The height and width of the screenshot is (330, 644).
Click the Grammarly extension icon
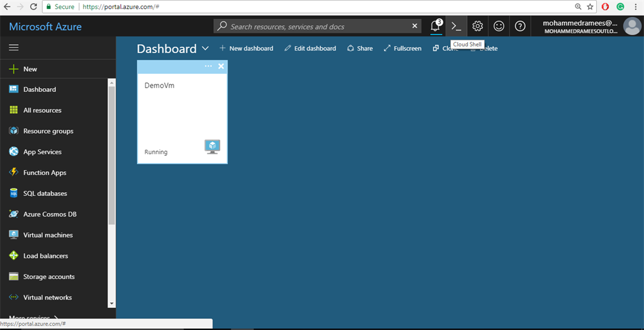click(620, 6)
